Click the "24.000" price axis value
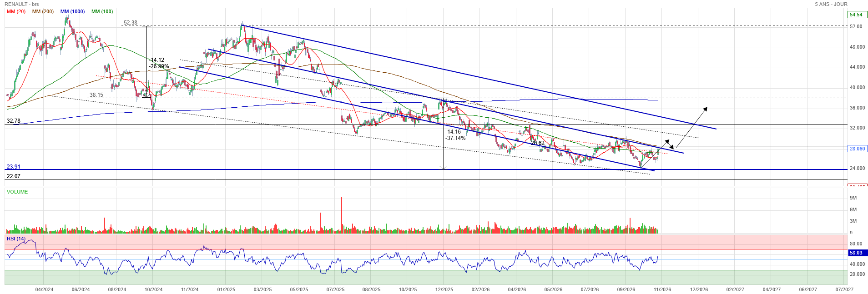Image resolution: width=868 pixels, height=294 pixels. [x=857, y=168]
